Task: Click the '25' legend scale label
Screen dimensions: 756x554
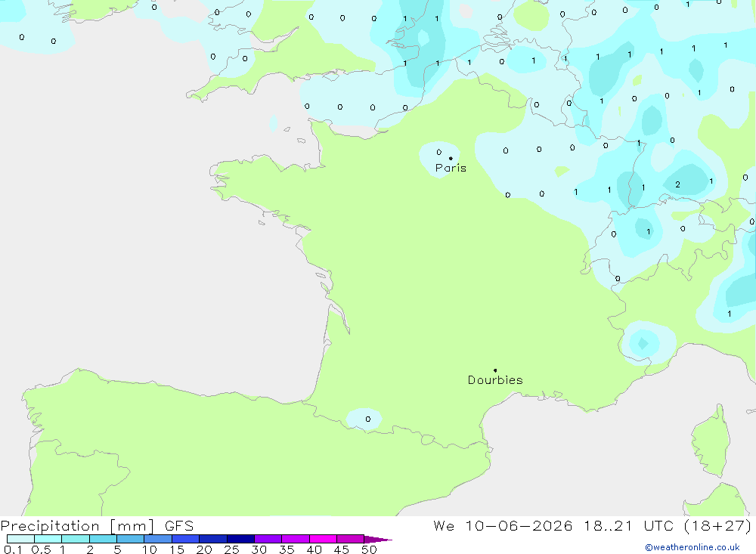Action: 231,549
